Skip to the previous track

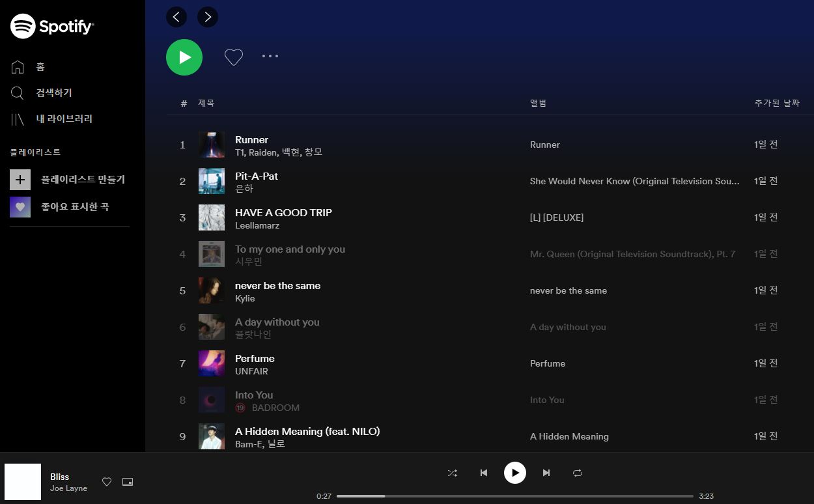tap(484, 473)
